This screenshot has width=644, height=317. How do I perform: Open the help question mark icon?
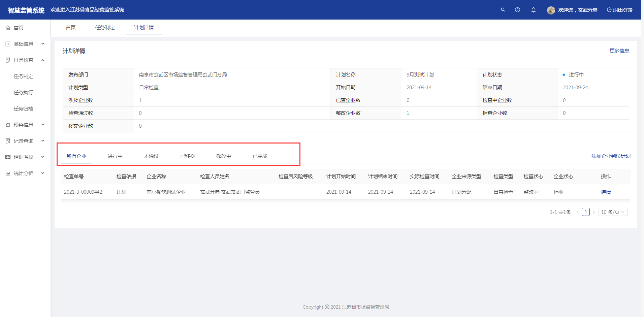pos(517,10)
